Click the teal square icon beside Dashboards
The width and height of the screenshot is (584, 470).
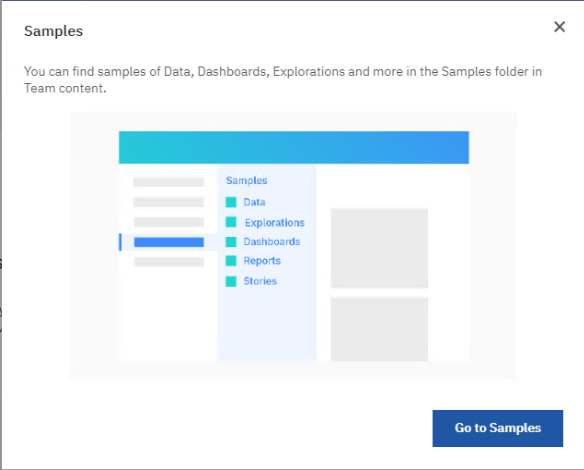click(x=231, y=242)
